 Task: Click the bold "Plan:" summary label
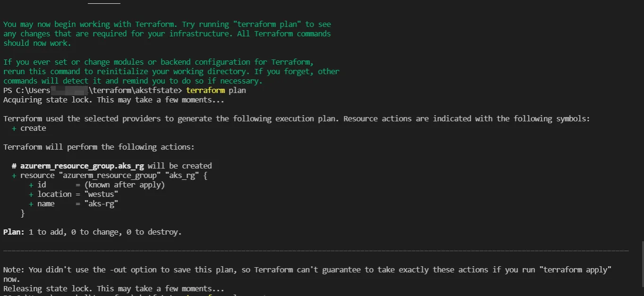(x=14, y=232)
